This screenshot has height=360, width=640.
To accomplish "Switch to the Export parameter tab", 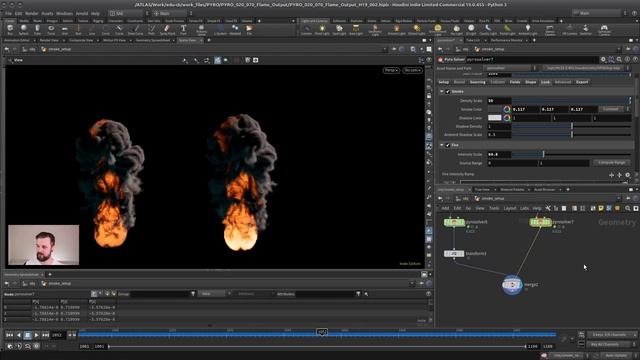I will pos(582,82).
